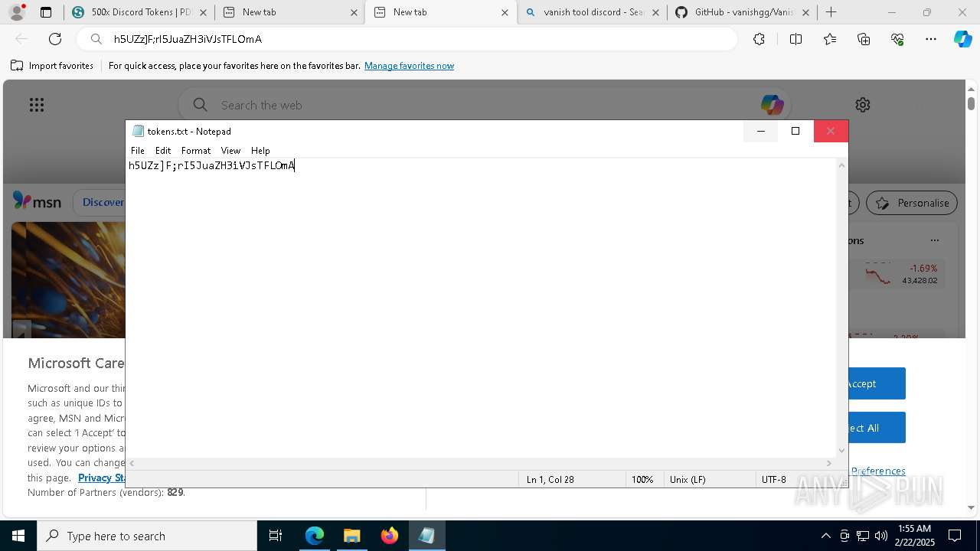Viewport: 980px width, 551px height.
Task: Refresh the current page
Action: (x=55, y=39)
